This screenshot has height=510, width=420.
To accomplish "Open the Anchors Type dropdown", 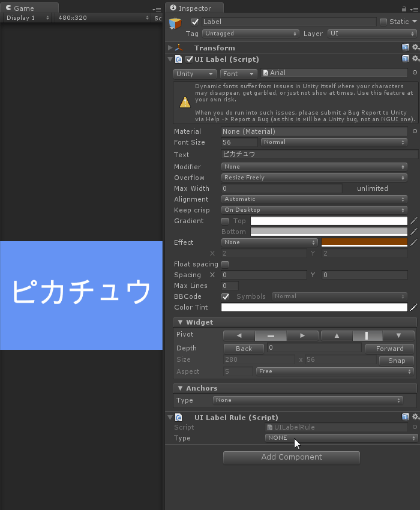I will click(x=308, y=400).
